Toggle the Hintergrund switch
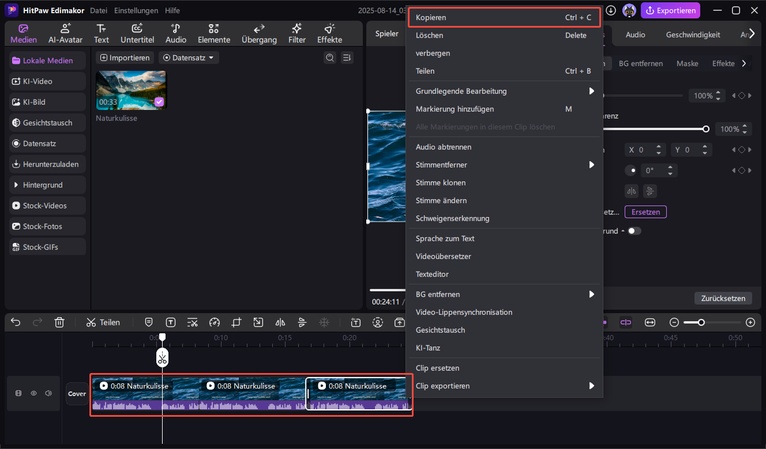The height and width of the screenshot is (449, 766). click(x=633, y=231)
